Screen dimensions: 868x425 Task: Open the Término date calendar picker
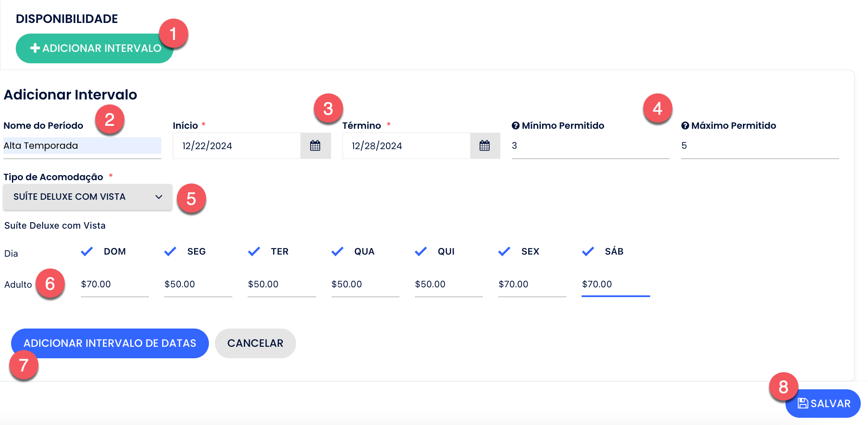point(485,146)
